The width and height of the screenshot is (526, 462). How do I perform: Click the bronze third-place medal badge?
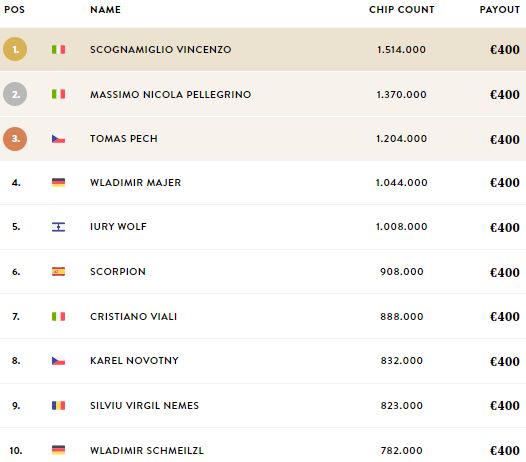(15, 139)
